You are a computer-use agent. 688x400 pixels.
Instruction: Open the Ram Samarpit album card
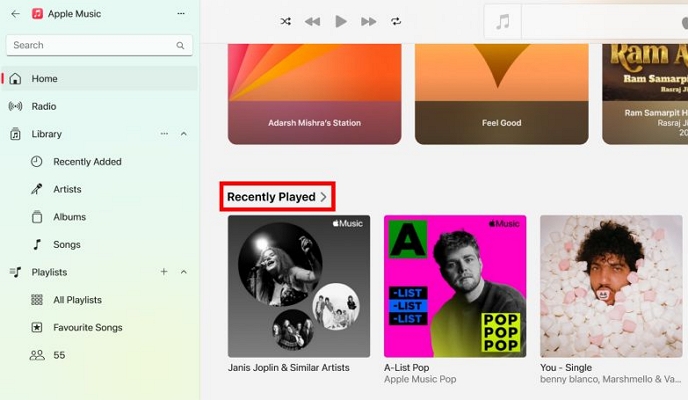tap(645, 94)
